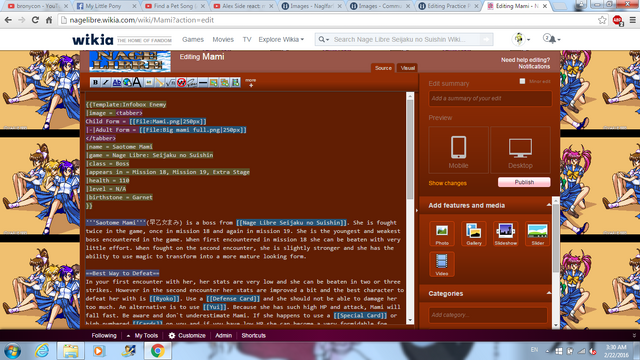Reload the page in Chrome
640x360 pixels.
tap(36, 20)
